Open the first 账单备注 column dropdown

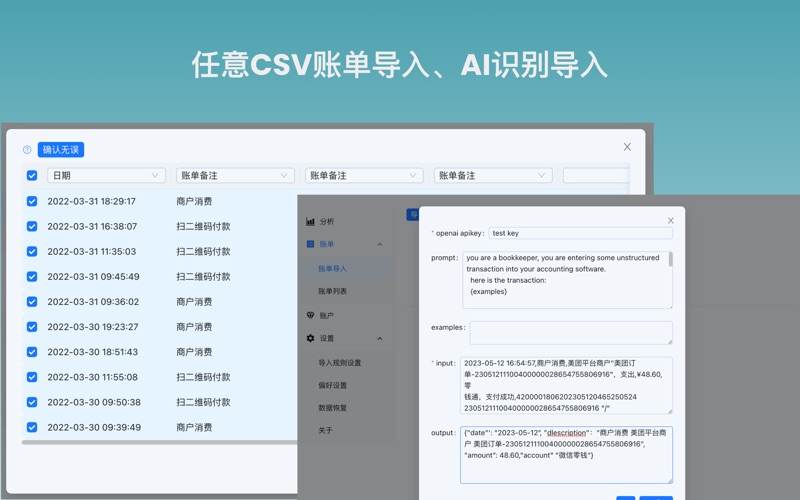click(x=235, y=176)
